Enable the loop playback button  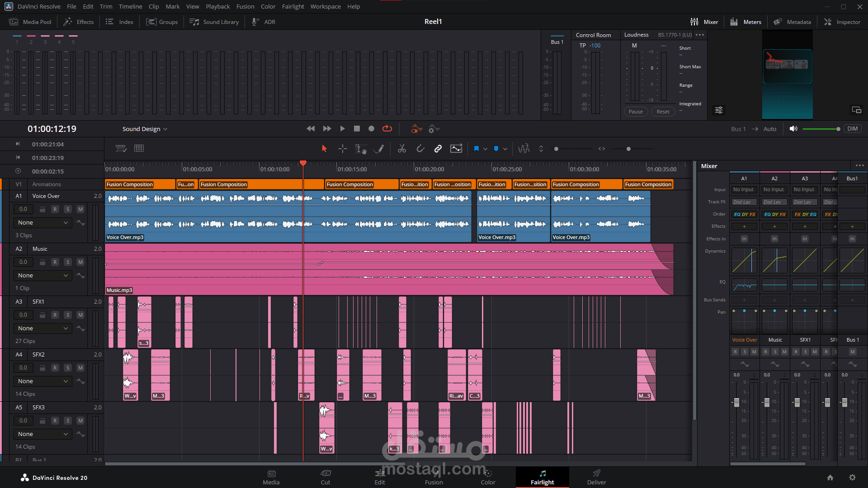pyautogui.click(x=387, y=129)
